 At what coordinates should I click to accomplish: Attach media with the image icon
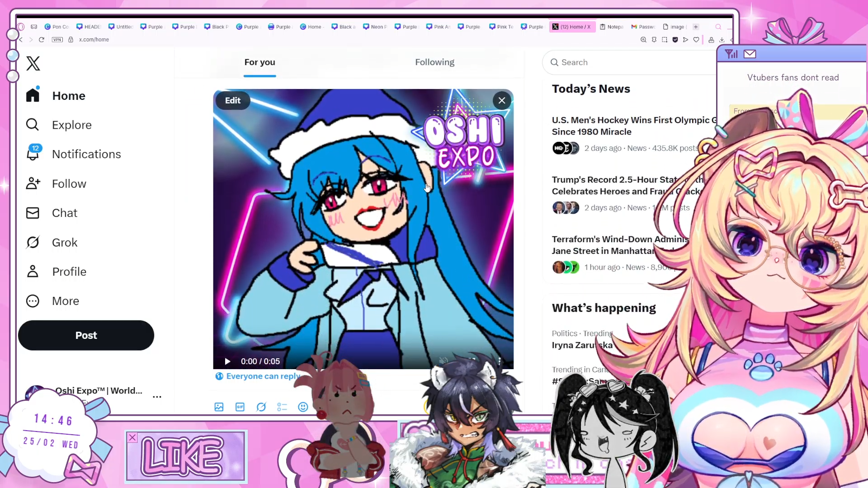[x=219, y=407]
